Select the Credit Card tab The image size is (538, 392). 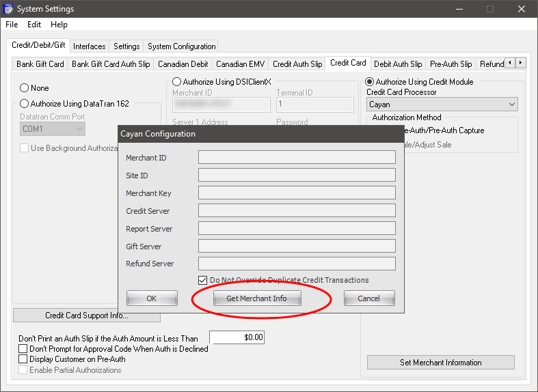[348, 63]
